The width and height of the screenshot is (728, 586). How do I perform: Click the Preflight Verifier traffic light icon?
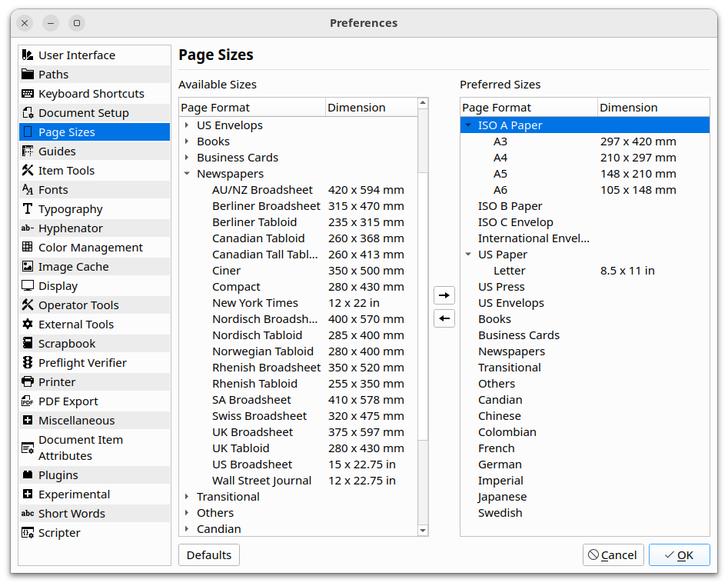[x=28, y=363]
